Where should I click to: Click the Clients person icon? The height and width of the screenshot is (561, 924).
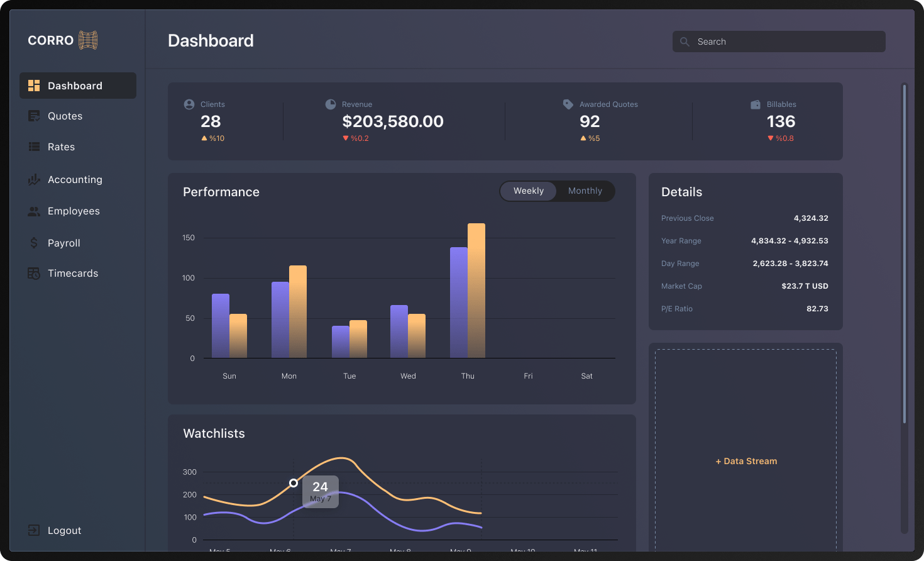[189, 104]
